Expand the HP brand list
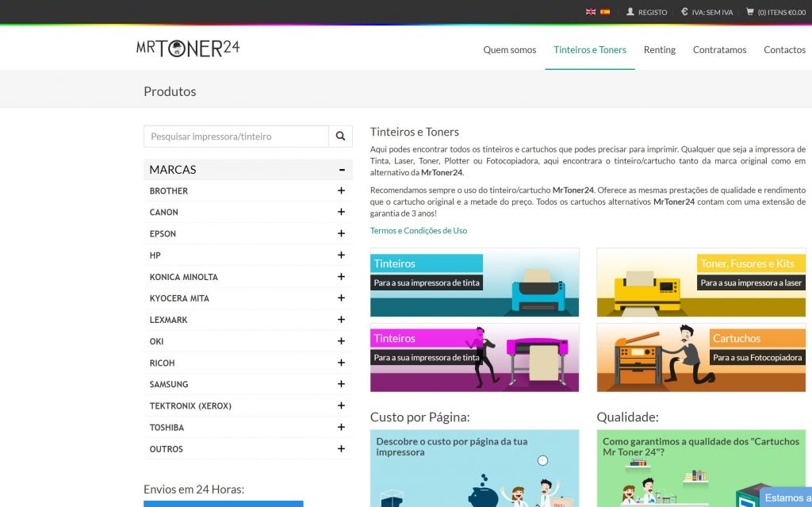The image size is (812, 507). click(341, 255)
